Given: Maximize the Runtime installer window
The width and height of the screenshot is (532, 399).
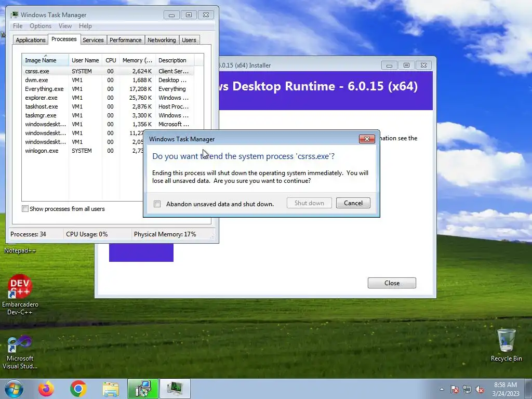Looking at the screenshot, I should 406,65.
